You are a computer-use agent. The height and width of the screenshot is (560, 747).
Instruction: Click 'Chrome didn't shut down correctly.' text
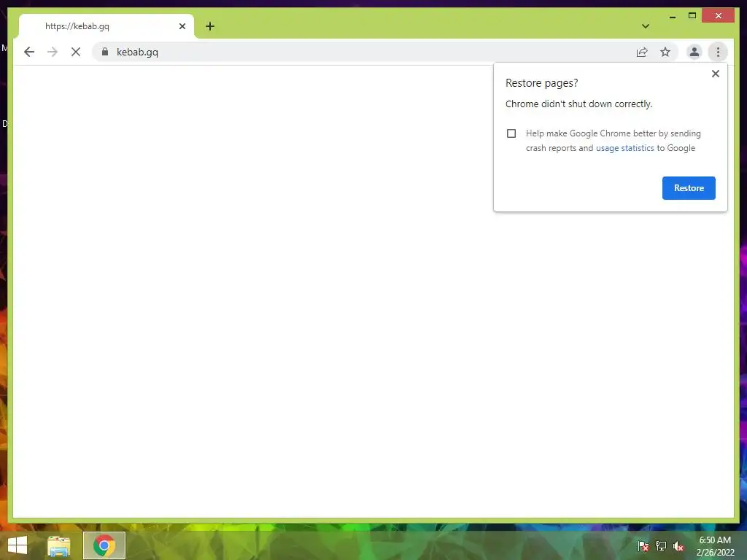coord(578,104)
